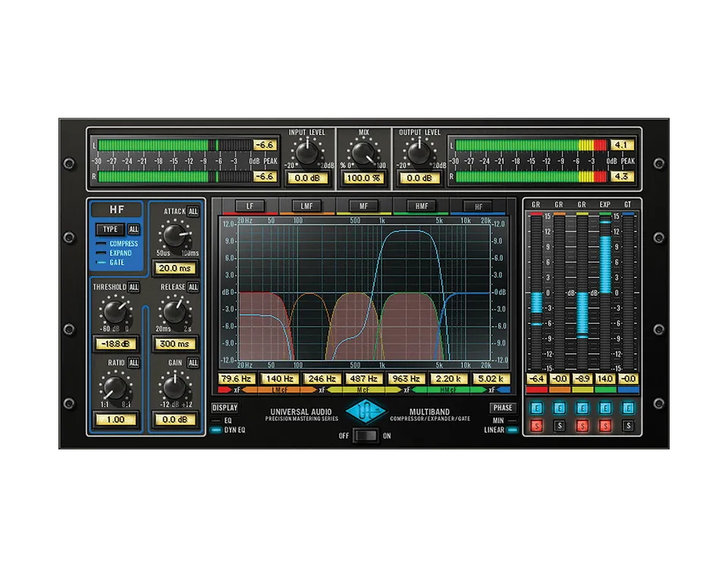
Task: Click the RELEASE knob
Action: 174,311
